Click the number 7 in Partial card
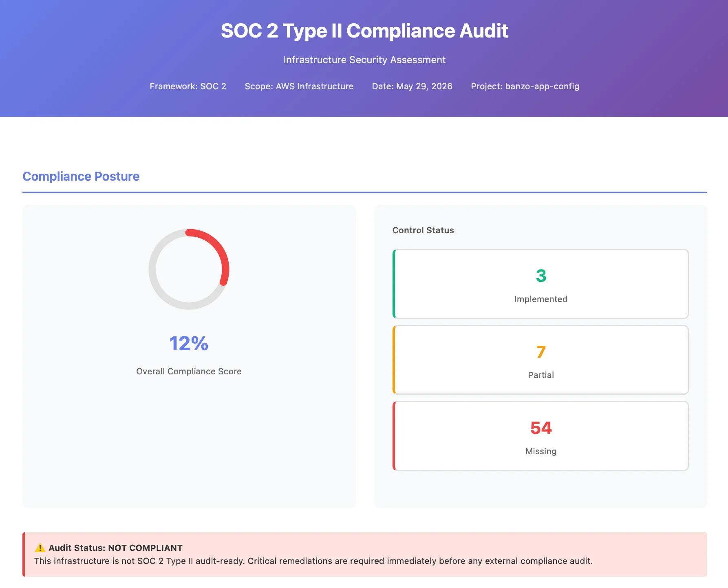 click(541, 352)
